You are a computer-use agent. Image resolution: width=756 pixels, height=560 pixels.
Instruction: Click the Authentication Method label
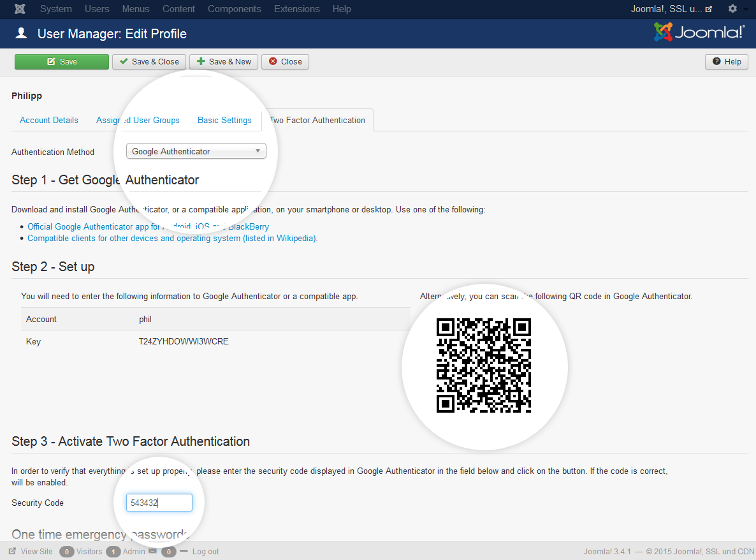point(53,152)
